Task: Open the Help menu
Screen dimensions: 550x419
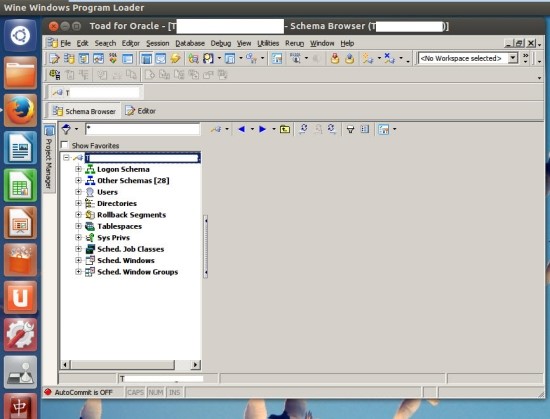Action: pos(347,43)
